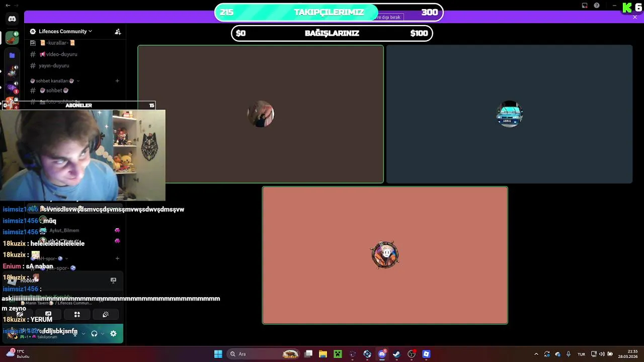
Task: Switch to OBS Studio on the taskbar
Action: [412, 354]
